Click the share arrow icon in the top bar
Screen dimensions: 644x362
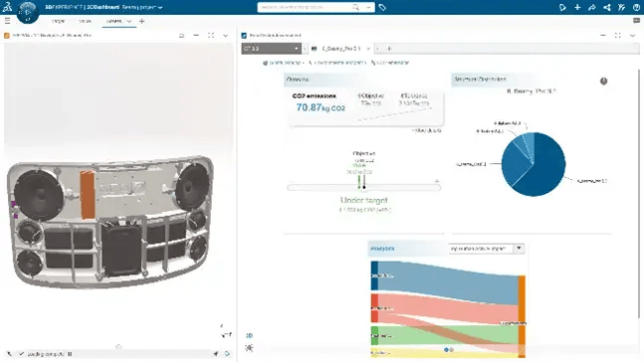pyautogui.click(x=592, y=7)
